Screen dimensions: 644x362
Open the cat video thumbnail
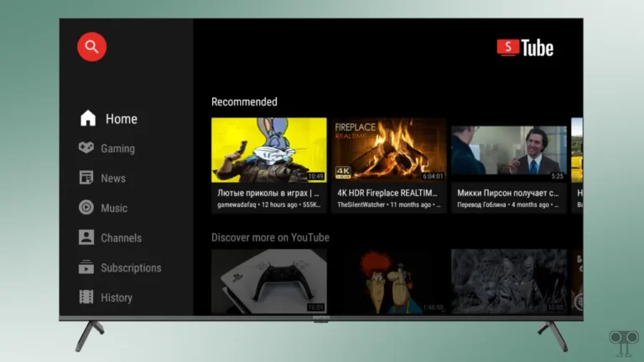coord(509,282)
